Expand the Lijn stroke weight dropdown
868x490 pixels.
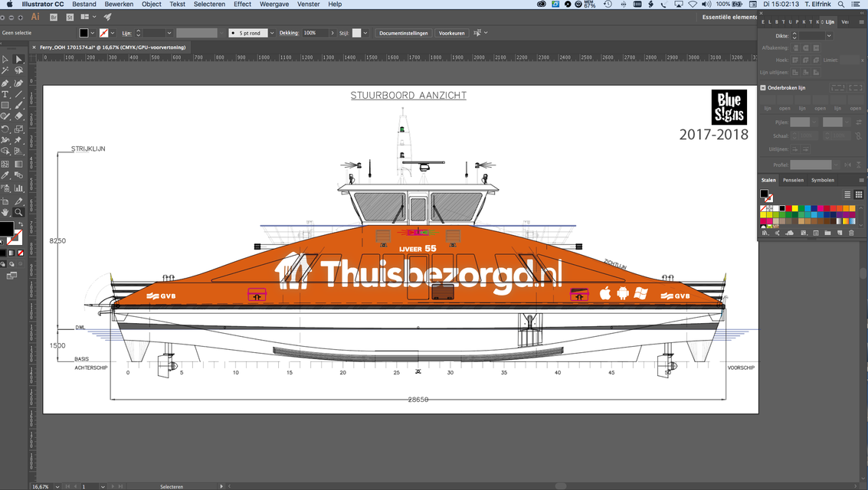click(x=169, y=33)
